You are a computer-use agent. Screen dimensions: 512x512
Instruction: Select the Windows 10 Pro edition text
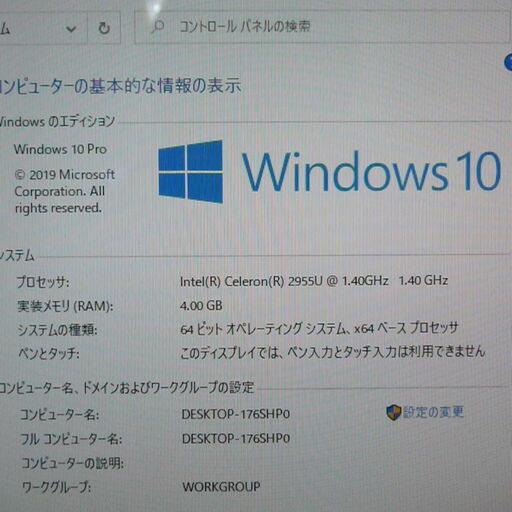60,149
